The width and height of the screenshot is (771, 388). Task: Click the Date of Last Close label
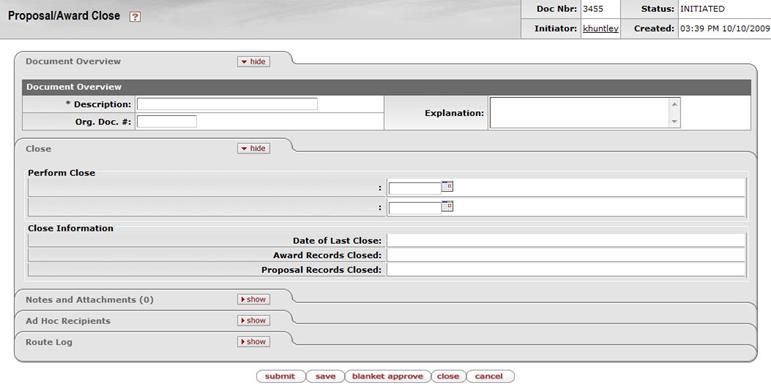click(337, 240)
